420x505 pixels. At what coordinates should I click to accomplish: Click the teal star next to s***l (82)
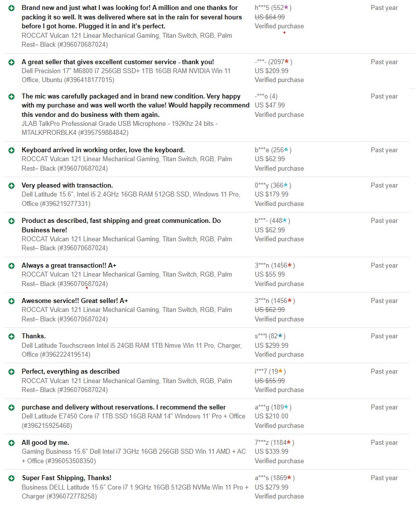pos(280,336)
